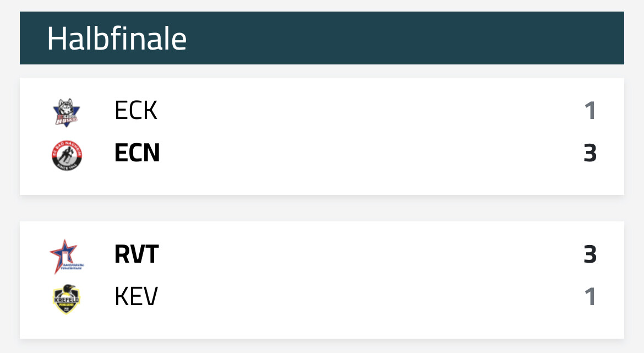Click the yellow Krefeld shield logo
The image size is (644, 353).
click(66, 298)
